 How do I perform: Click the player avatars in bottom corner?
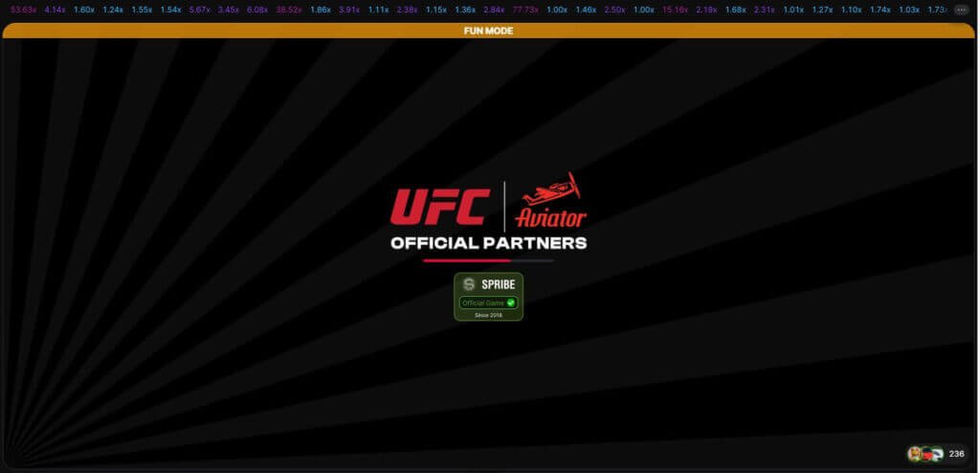click(924, 454)
